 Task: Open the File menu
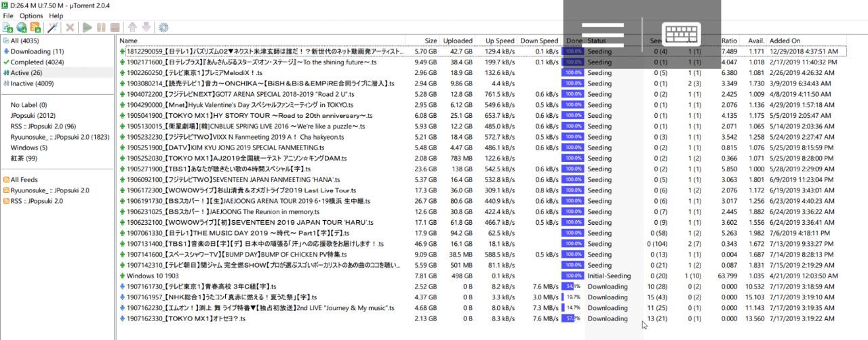tap(8, 16)
